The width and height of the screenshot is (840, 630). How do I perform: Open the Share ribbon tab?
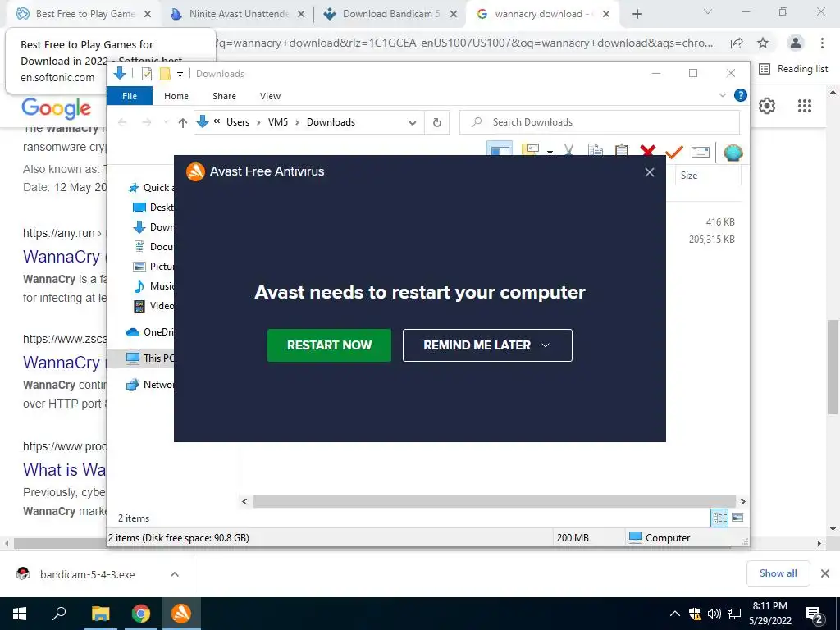point(224,96)
